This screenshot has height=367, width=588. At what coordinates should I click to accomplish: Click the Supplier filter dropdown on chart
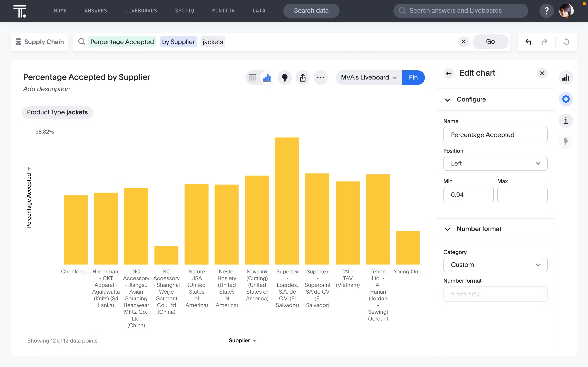(243, 340)
